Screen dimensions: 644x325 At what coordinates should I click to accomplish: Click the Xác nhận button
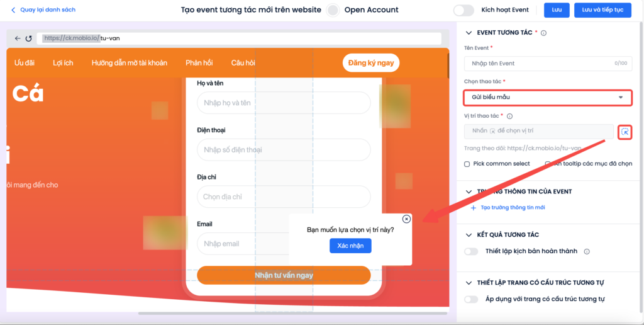pos(350,246)
